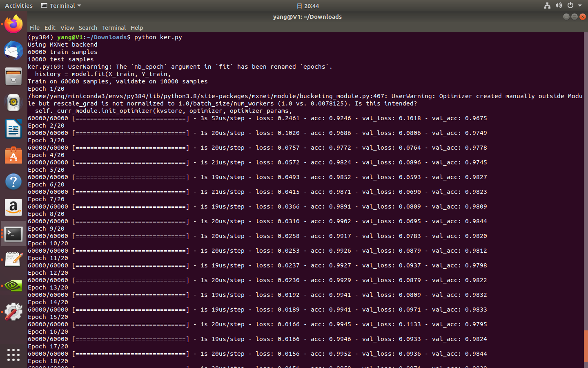Open the Search menu
Screen dimensions: 588x368
click(x=88, y=28)
